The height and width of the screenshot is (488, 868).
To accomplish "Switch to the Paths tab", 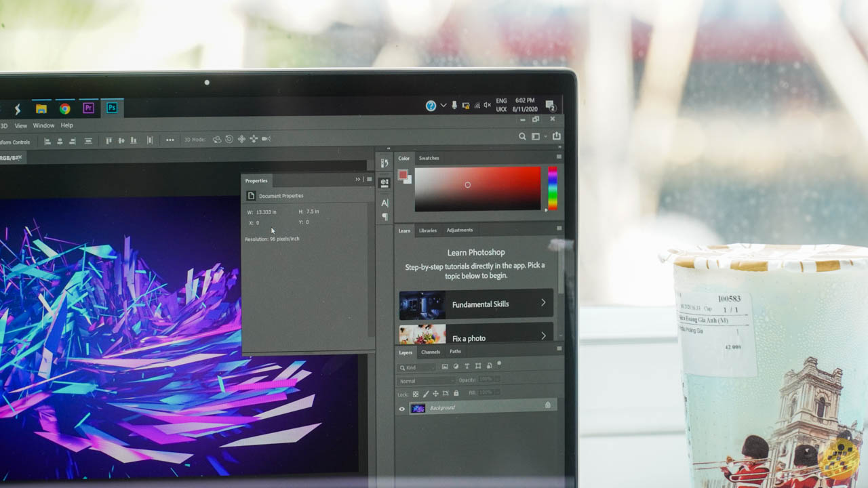I will (455, 351).
